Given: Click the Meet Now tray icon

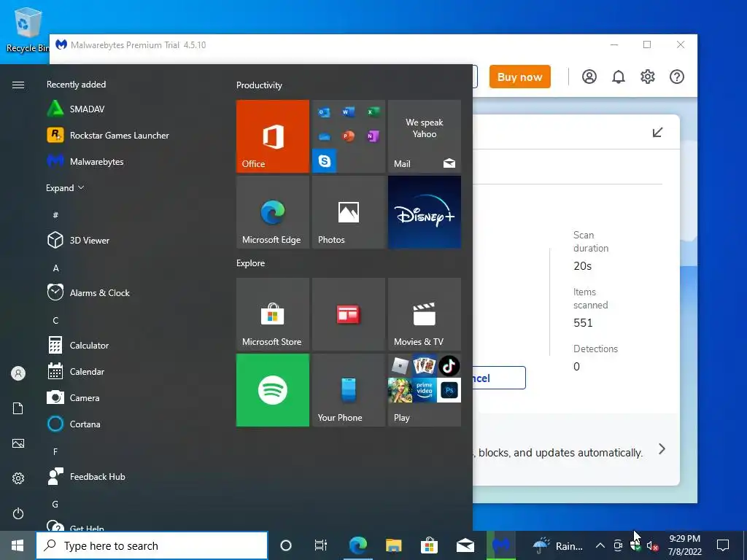Looking at the screenshot, I should tap(618, 545).
